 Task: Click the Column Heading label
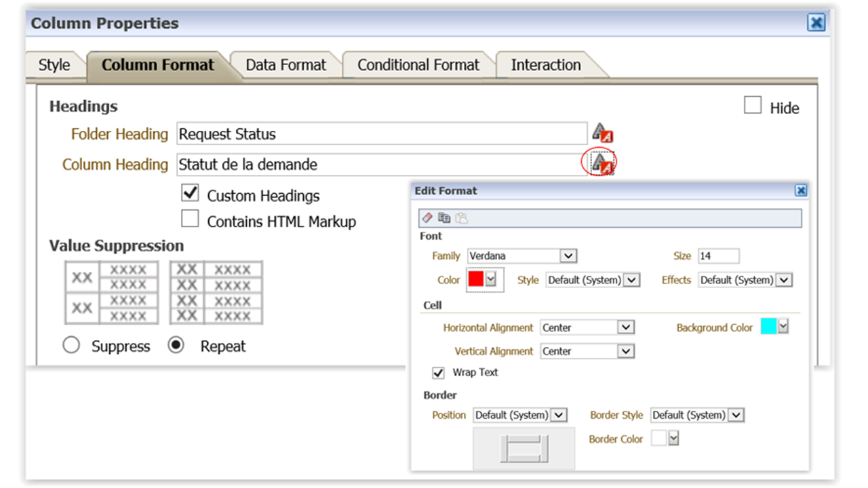click(x=115, y=165)
